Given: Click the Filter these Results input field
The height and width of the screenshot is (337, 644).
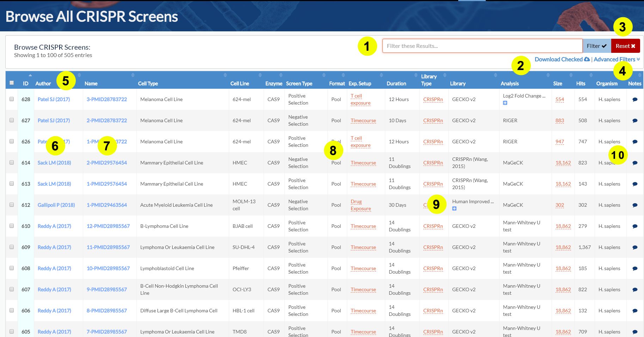Looking at the screenshot, I should coord(482,46).
